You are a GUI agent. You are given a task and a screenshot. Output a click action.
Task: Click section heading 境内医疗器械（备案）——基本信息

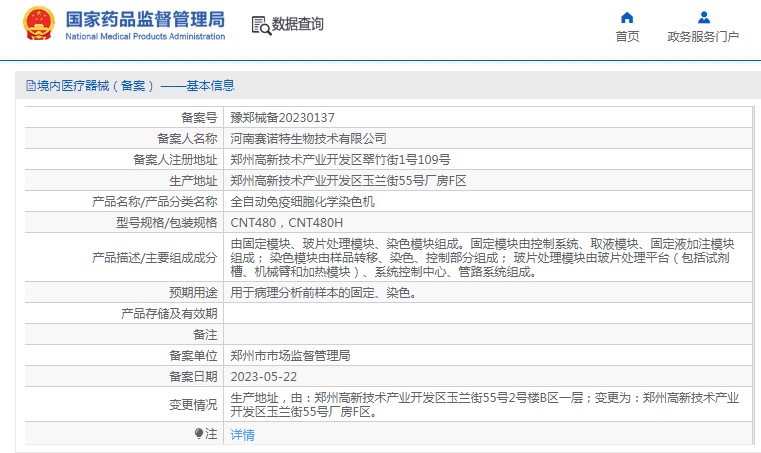pos(131,86)
